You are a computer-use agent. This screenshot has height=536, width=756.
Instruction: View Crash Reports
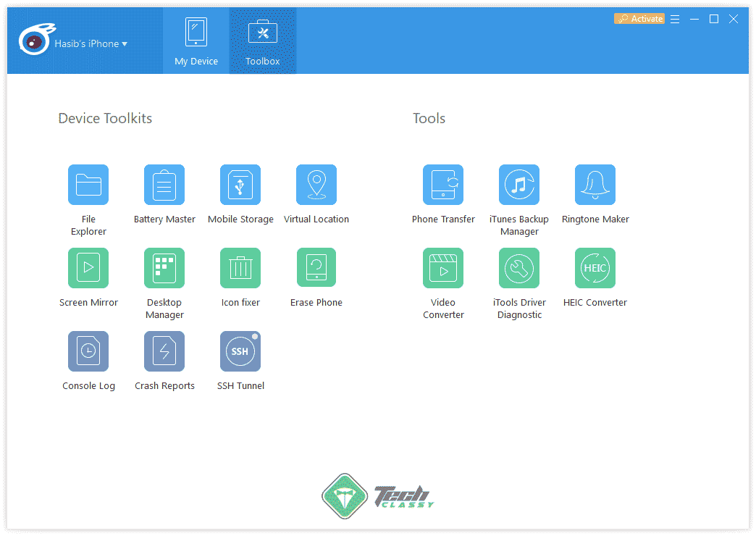click(x=164, y=351)
